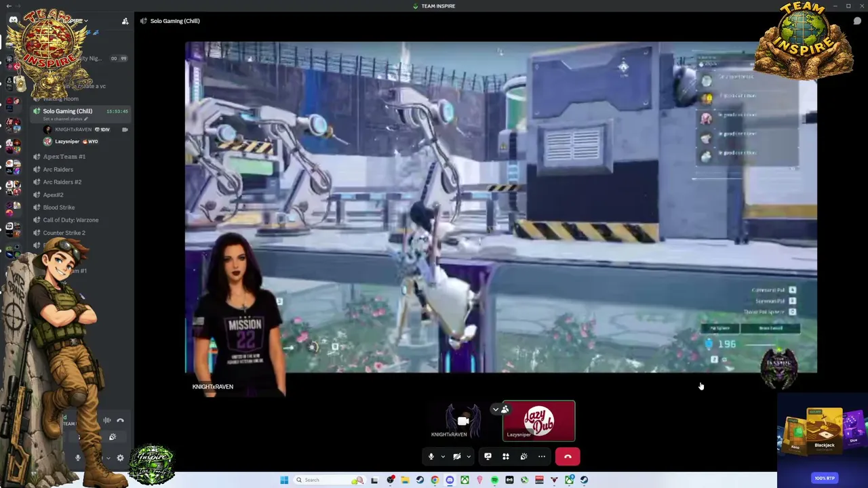The width and height of the screenshot is (868, 488).
Task: Launch Google Chrome from the taskbar
Action: click(x=435, y=480)
